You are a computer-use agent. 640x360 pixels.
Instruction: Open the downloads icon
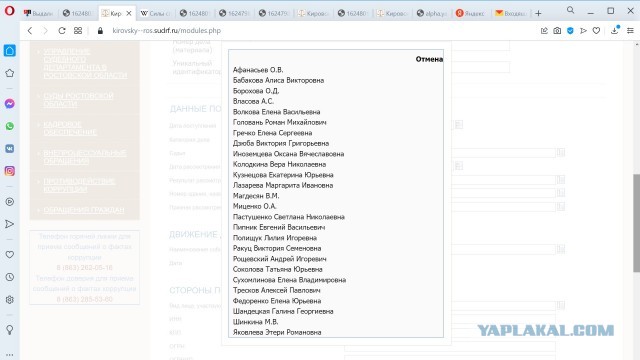pos(615,30)
